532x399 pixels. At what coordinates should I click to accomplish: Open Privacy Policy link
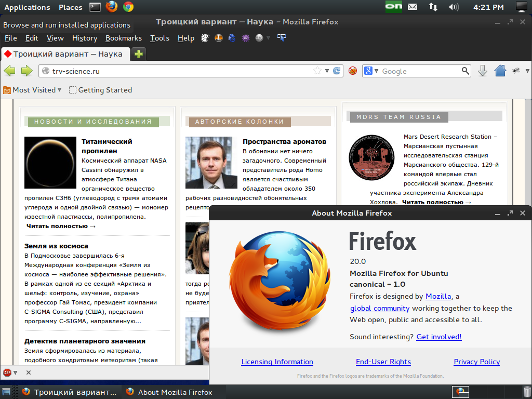coord(477,362)
